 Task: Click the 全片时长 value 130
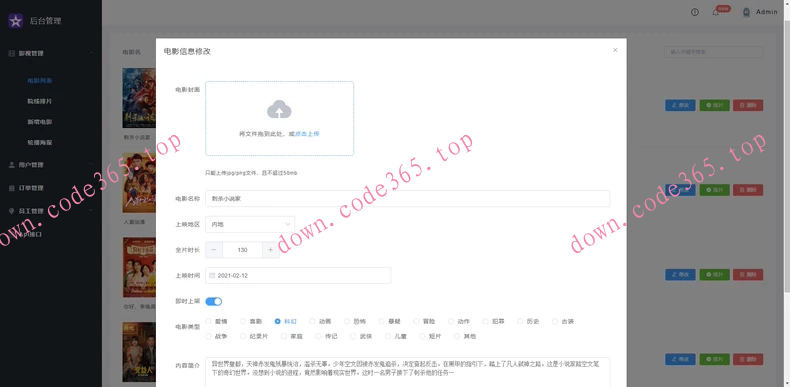242,250
